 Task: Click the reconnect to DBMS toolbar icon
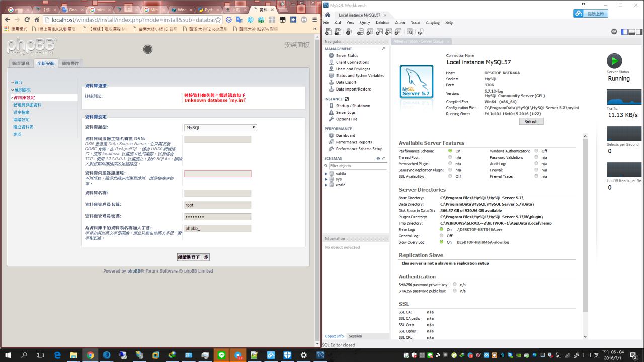tap(421, 32)
